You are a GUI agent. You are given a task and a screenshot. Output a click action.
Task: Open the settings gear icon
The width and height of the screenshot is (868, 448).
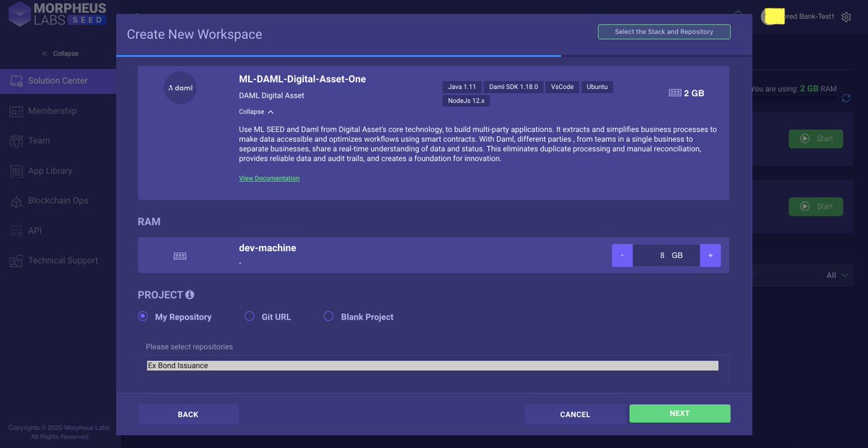pos(846,17)
